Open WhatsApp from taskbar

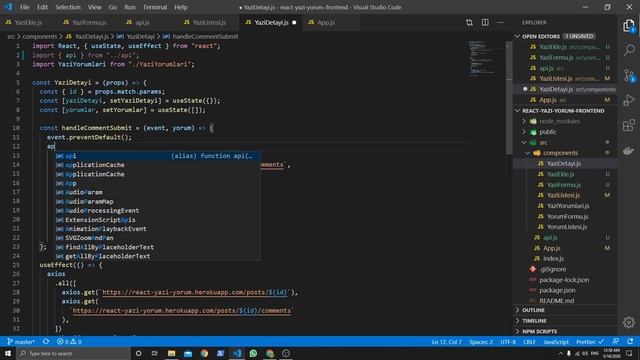point(253,353)
